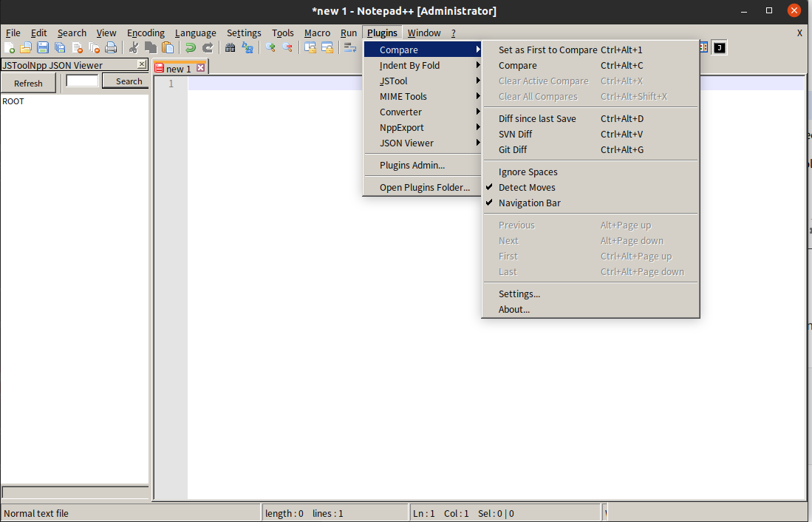Click the green Undo arrow icon

[191, 48]
